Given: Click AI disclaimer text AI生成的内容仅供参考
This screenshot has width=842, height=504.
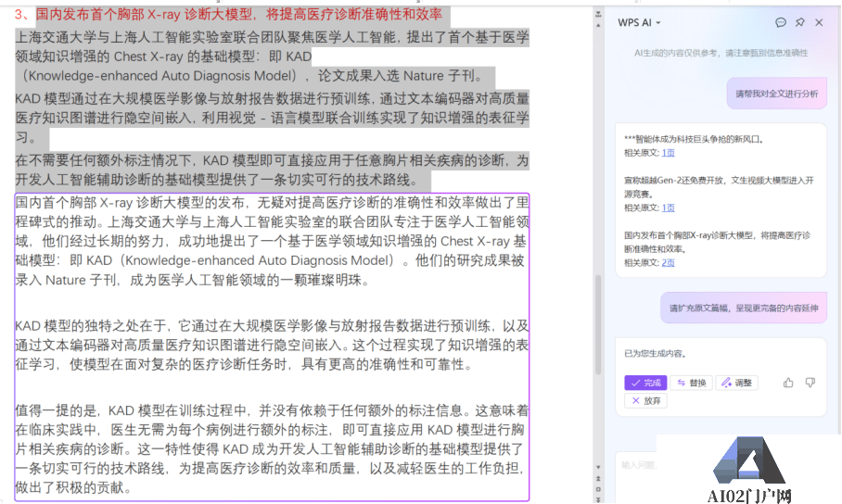Looking at the screenshot, I should point(721,53).
